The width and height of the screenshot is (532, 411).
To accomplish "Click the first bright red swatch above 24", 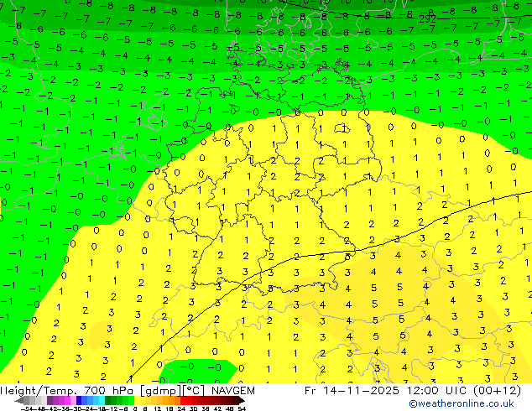I will (x=183, y=400).
